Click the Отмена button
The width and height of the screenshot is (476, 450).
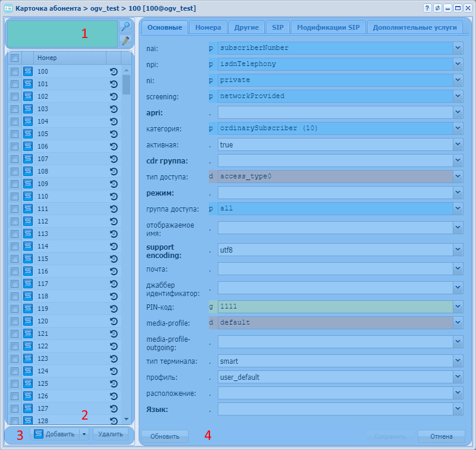pyautogui.click(x=441, y=436)
